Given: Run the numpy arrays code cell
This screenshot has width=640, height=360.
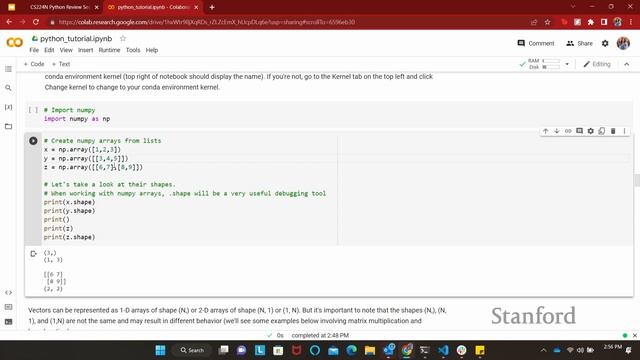Looking at the screenshot, I should point(33,141).
